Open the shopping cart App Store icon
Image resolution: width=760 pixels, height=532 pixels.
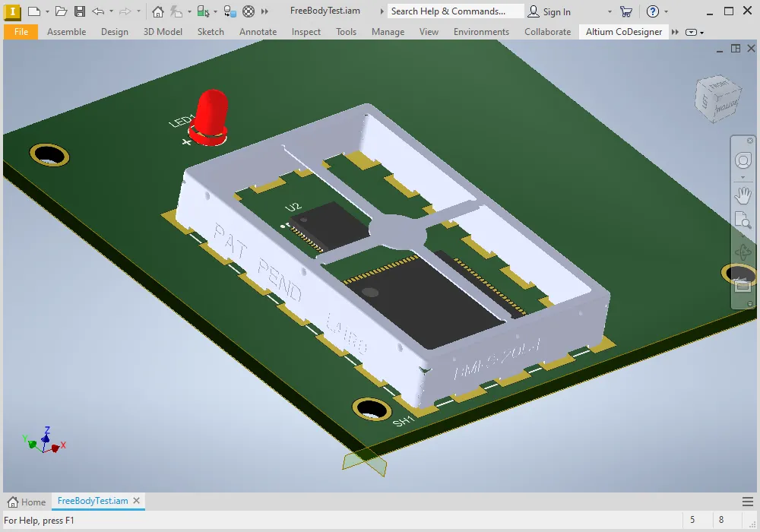coord(625,11)
